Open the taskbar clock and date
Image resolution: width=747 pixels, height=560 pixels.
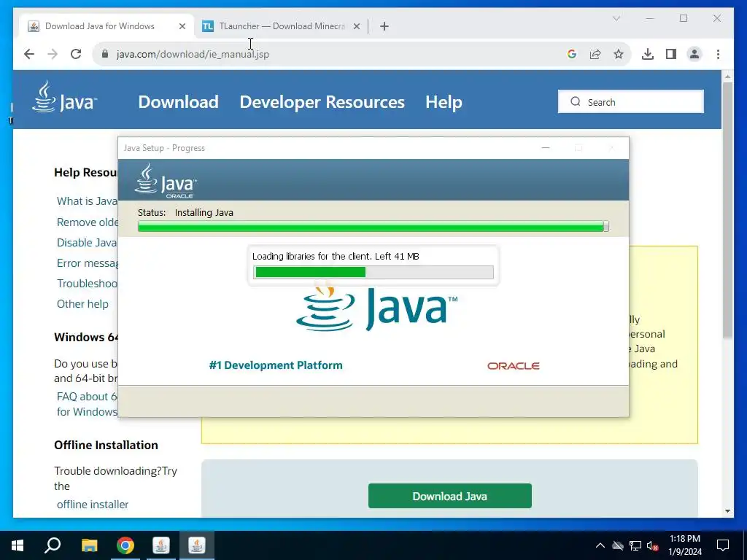click(685, 545)
